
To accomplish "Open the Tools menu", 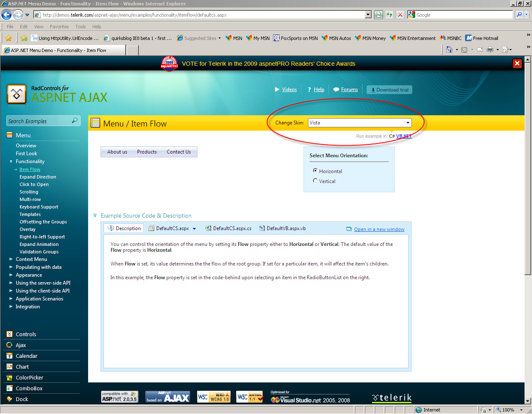I will (x=81, y=27).
